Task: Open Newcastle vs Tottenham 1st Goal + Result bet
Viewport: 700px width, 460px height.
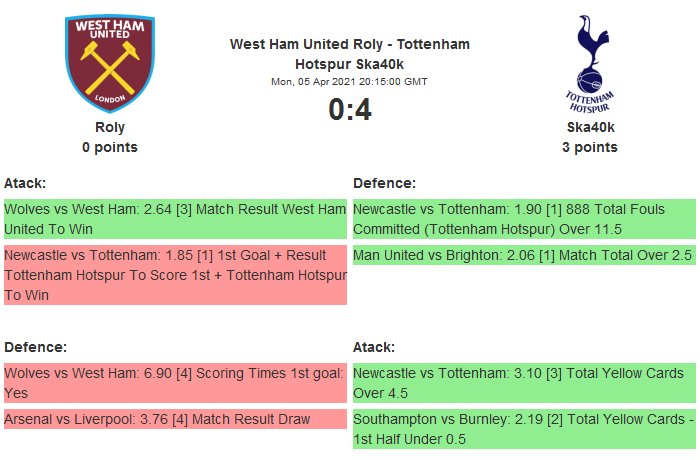Action: click(x=175, y=275)
